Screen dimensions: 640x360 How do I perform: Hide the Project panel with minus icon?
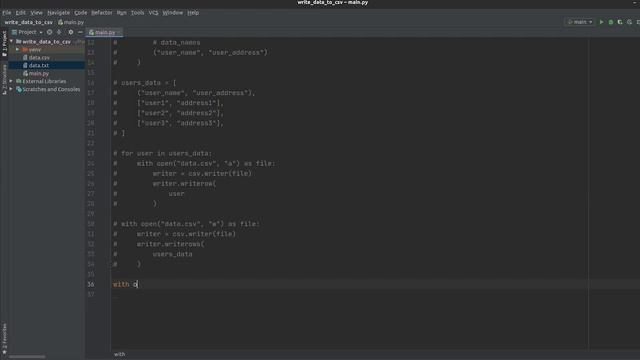tap(80, 32)
